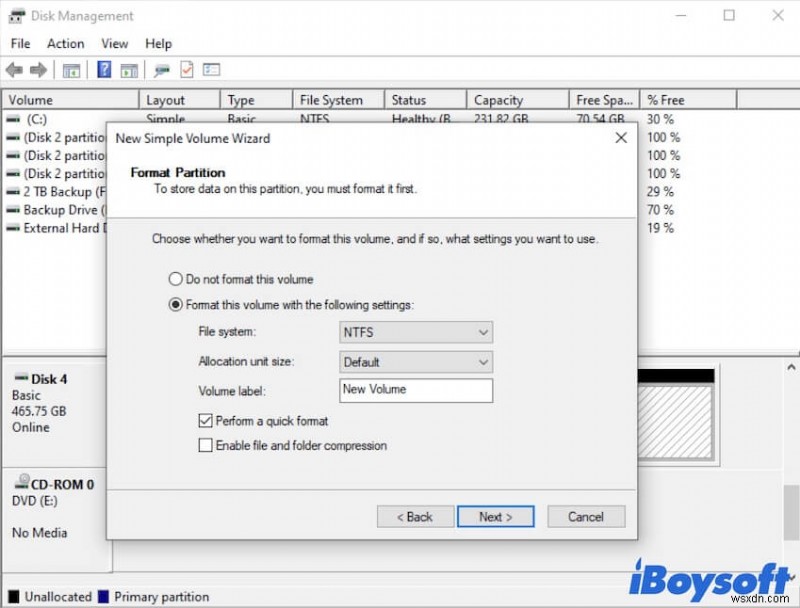Viewport: 800px width, 608px height.
Task: Show the Action pane icon
Action: (130, 69)
